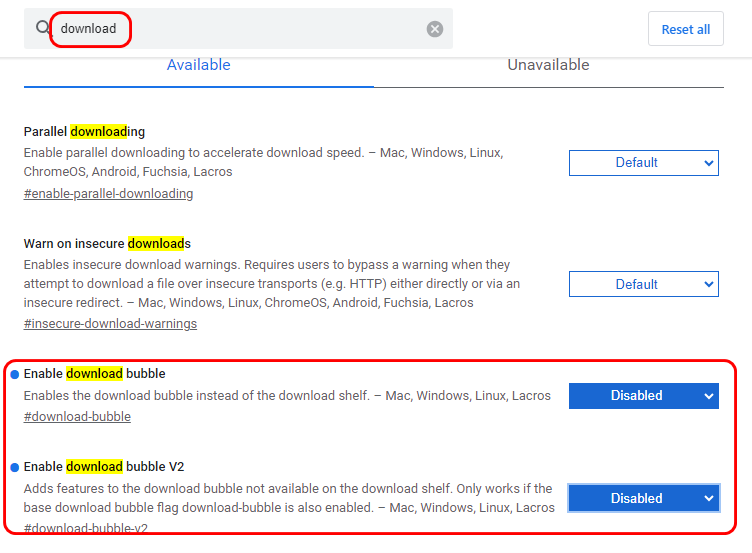752x553 pixels.
Task: Open the download bubble V2 Disabled dropdown
Action: click(x=644, y=498)
